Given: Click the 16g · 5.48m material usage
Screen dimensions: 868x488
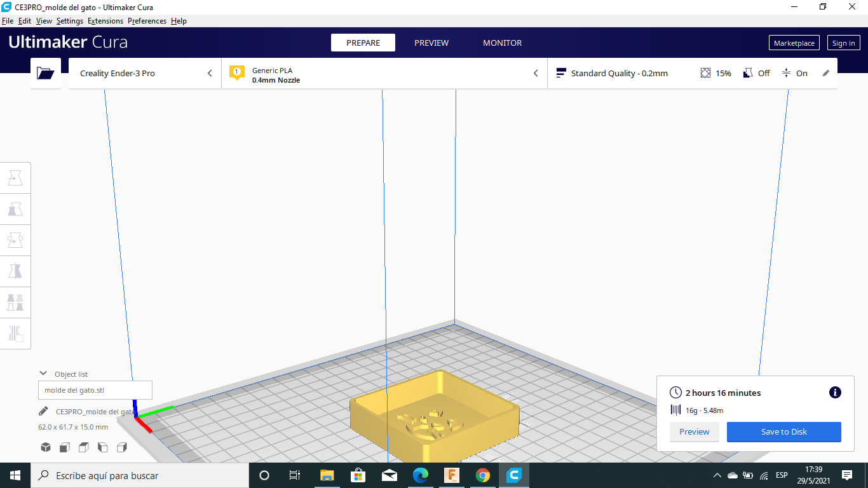Looking at the screenshot, I should (x=705, y=410).
